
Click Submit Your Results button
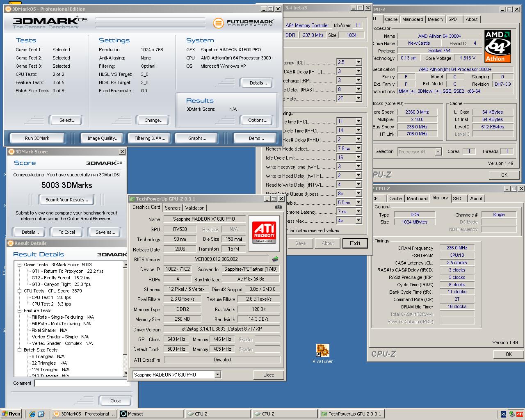(66, 200)
